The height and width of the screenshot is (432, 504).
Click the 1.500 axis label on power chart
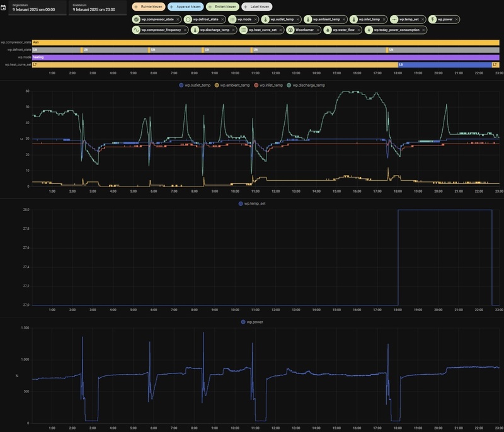pos(25,328)
